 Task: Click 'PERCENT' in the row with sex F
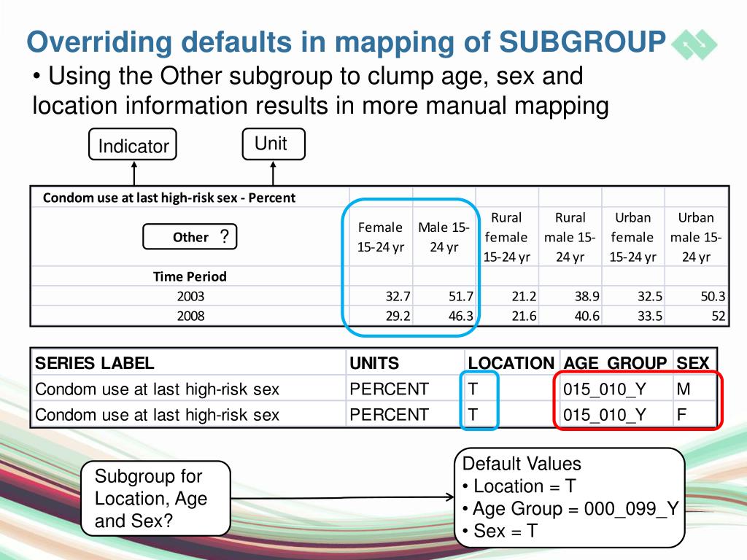(390, 415)
